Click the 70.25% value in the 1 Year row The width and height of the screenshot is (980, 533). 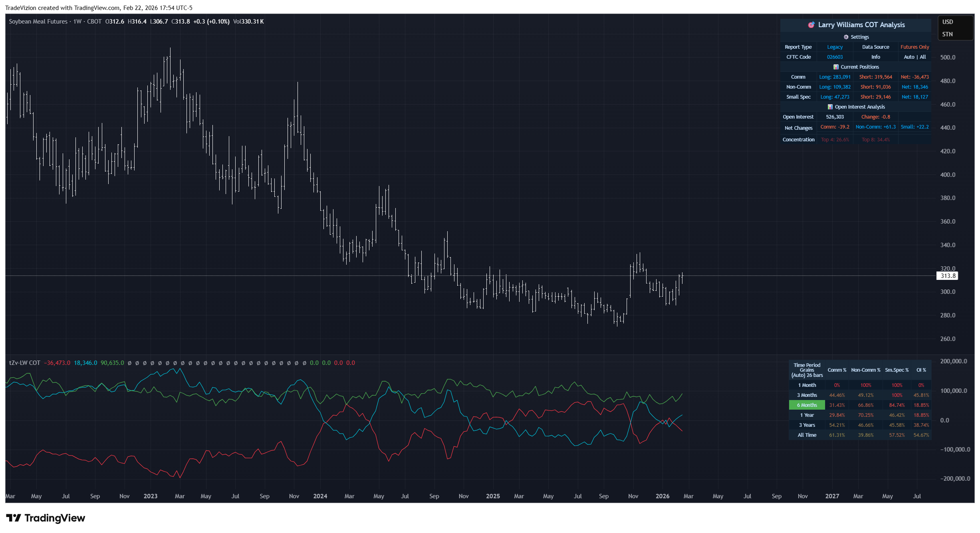865,415
